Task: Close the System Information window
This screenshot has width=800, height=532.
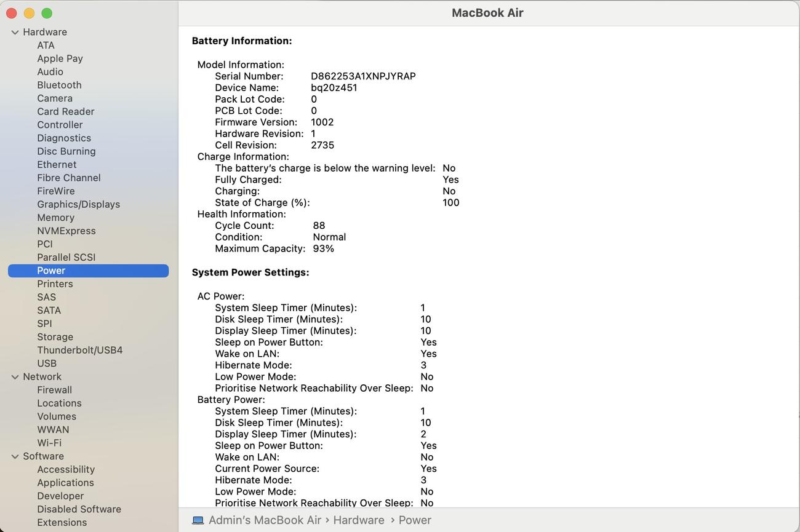Action: [12, 13]
